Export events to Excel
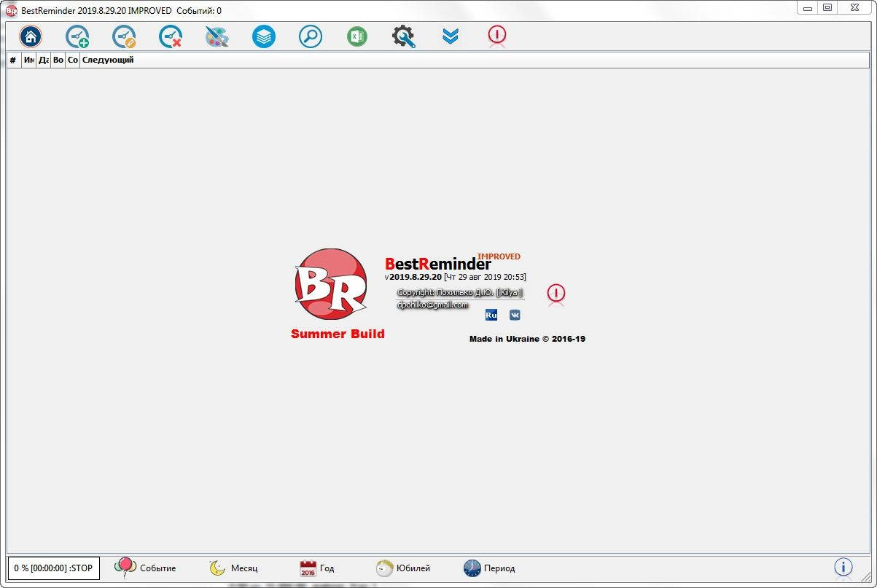 coord(357,36)
